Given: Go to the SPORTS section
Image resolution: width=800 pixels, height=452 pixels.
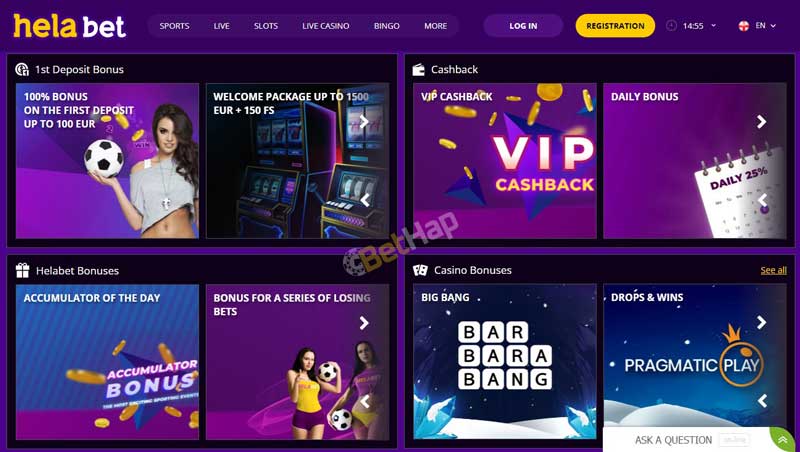Looking at the screenshot, I should point(174,26).
